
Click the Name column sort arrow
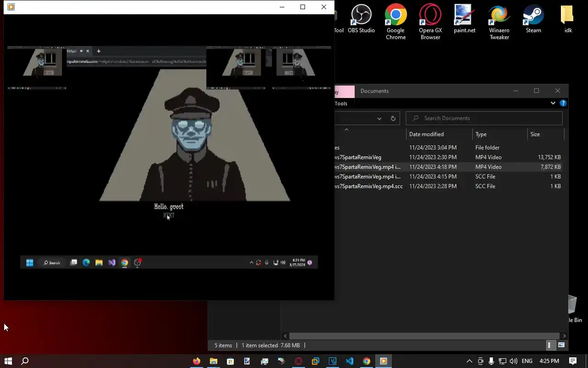point(346,129)
